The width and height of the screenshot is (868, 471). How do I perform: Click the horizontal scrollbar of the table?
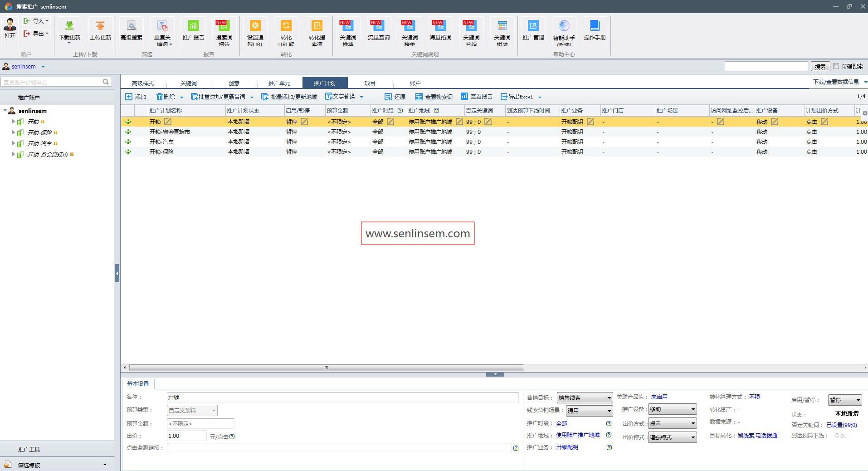[327, 368]
